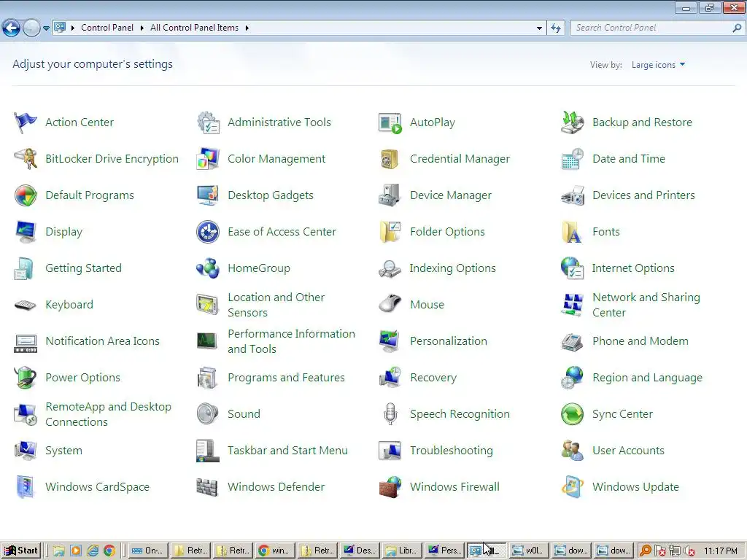
Task: Expand the address bar history dropdown arrow
Action: coord(539,28)
